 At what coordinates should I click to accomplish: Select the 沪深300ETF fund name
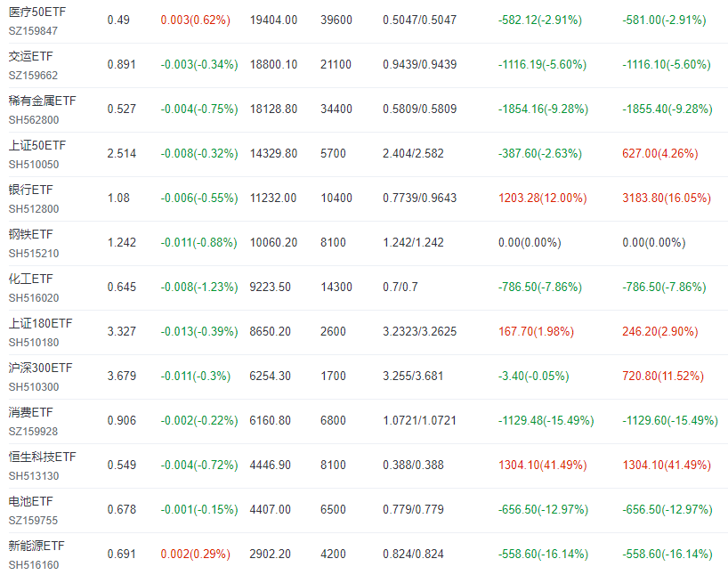[40, 368]
